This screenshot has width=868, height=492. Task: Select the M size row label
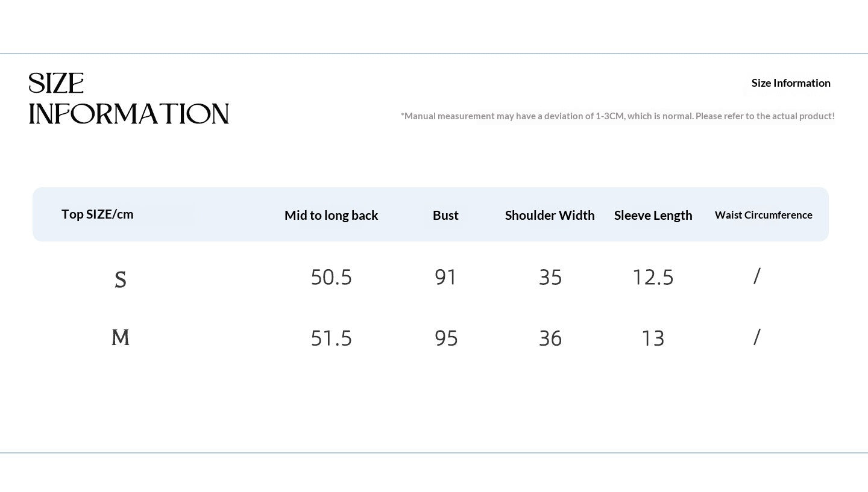pos(121,337)
